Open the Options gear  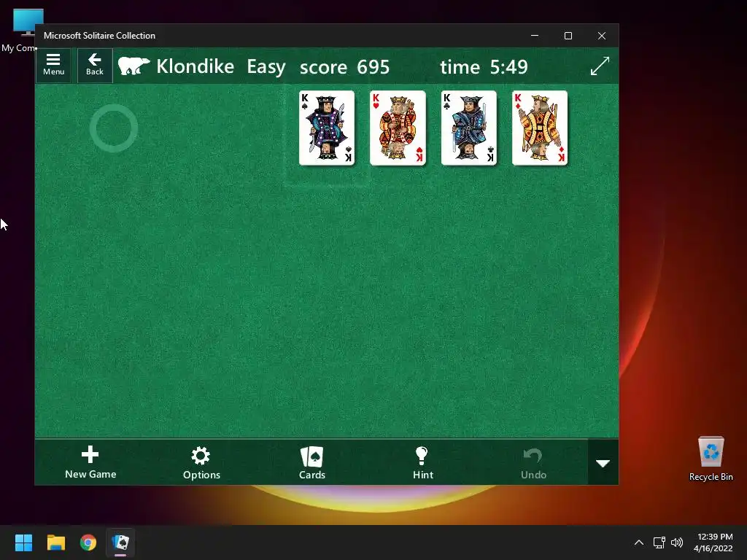(201, 462)
